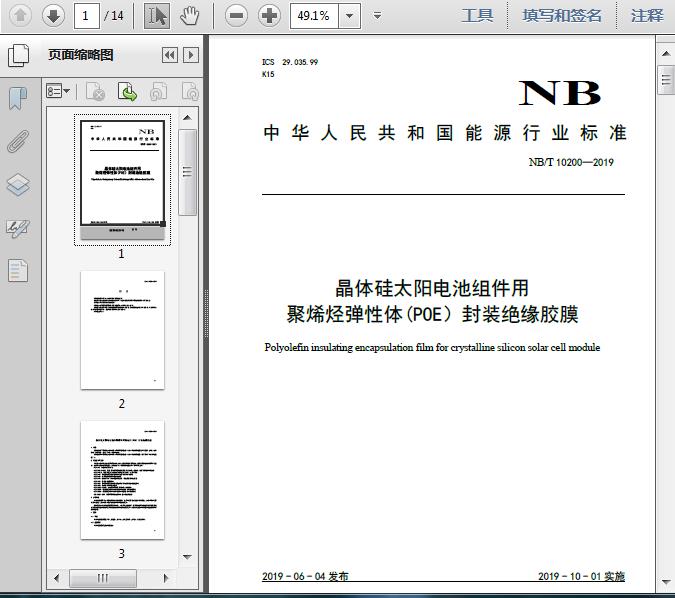Viewport: 675px width, 598px height.
Task: Activate the hand pan tool
Action: [x=189, y=15]
